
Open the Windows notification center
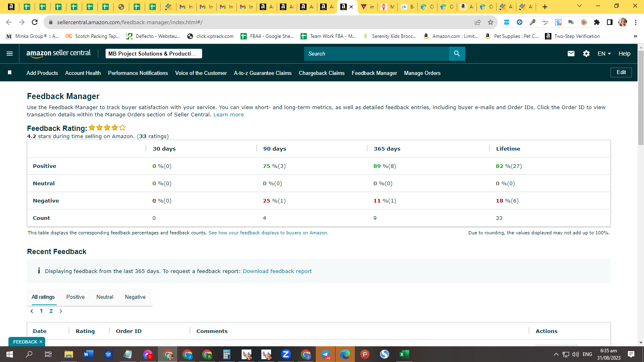pyautogui.click(x=631, y=354)
